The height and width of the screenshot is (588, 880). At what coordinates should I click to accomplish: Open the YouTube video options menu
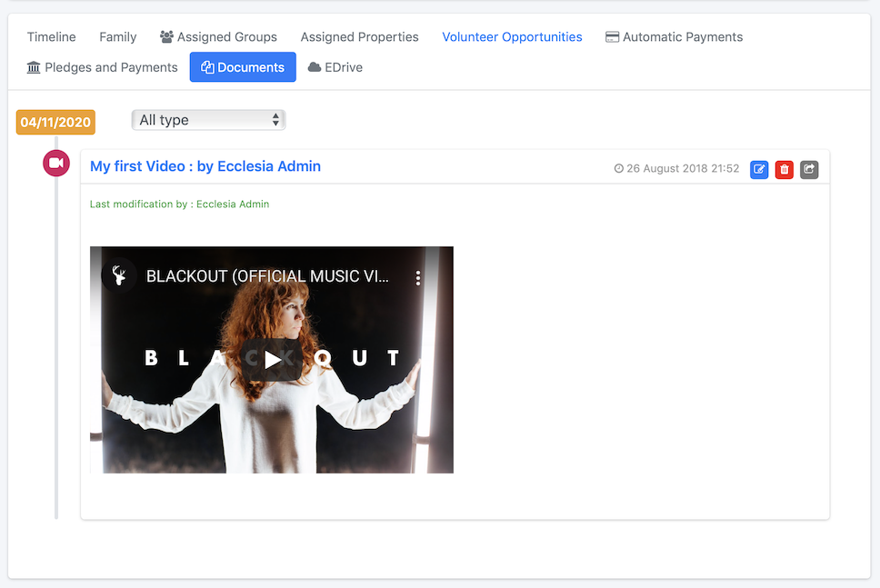tap(418, 278)
